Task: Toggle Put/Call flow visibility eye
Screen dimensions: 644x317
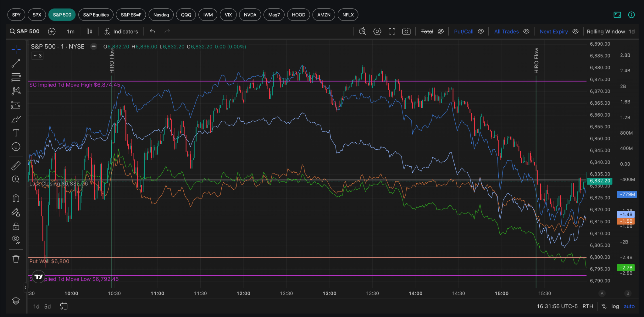Action: (480, 31)
